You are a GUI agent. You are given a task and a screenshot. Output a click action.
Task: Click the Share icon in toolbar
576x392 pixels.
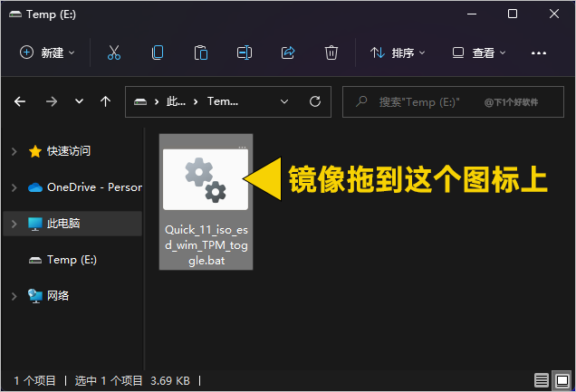pyautogui.click(x=288, y=53)
